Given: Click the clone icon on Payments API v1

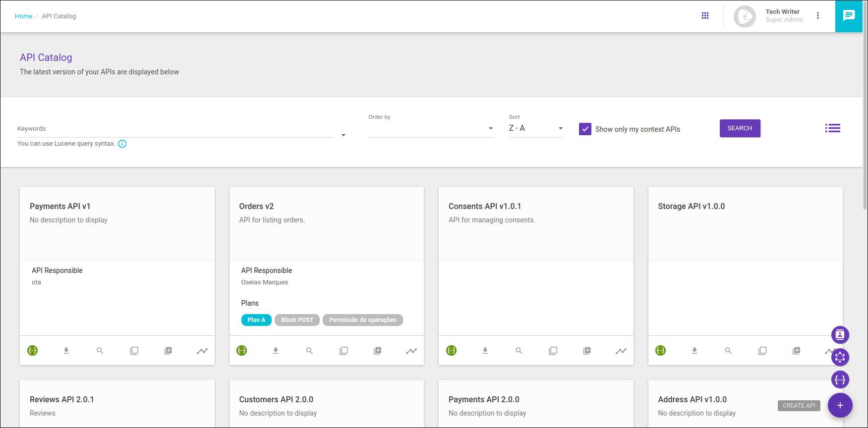Looking at the screenshot, I should (134, 351).
